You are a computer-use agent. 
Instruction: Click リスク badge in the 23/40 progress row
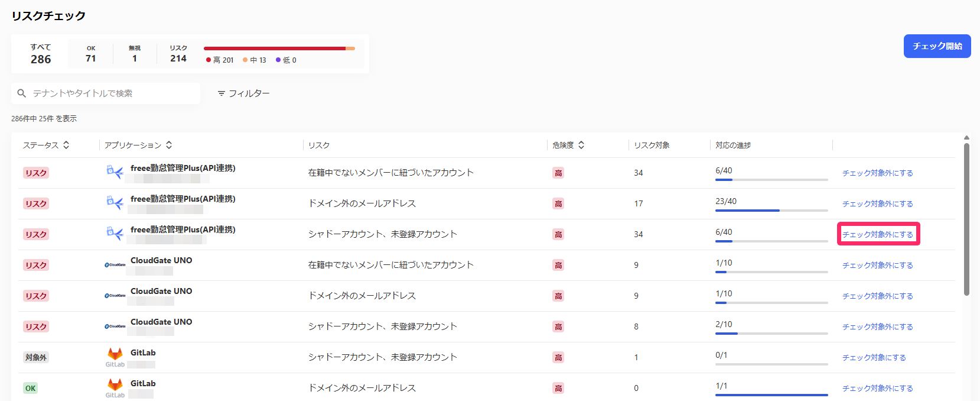click(36, 203)
